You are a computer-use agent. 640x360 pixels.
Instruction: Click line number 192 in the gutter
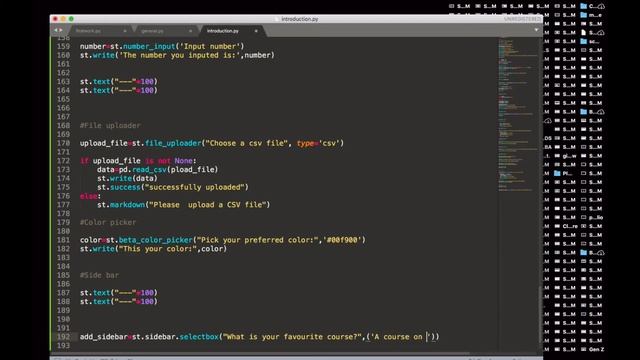pyautogui.click(x=63, y=337)
